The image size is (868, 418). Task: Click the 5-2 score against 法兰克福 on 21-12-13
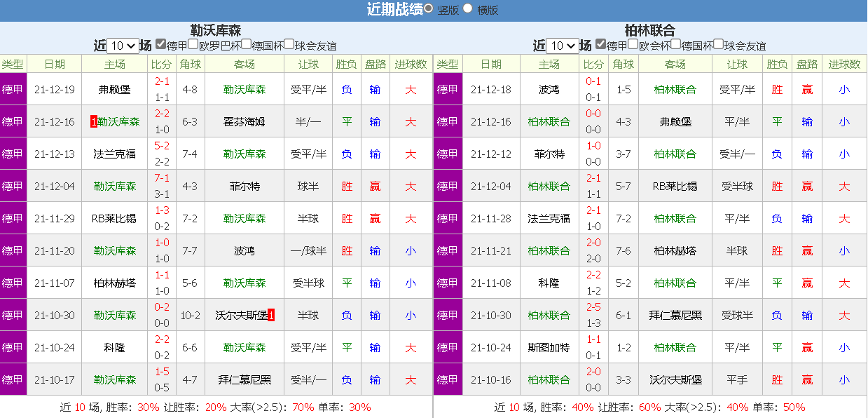pyautogui.click(x=162, y=146)
